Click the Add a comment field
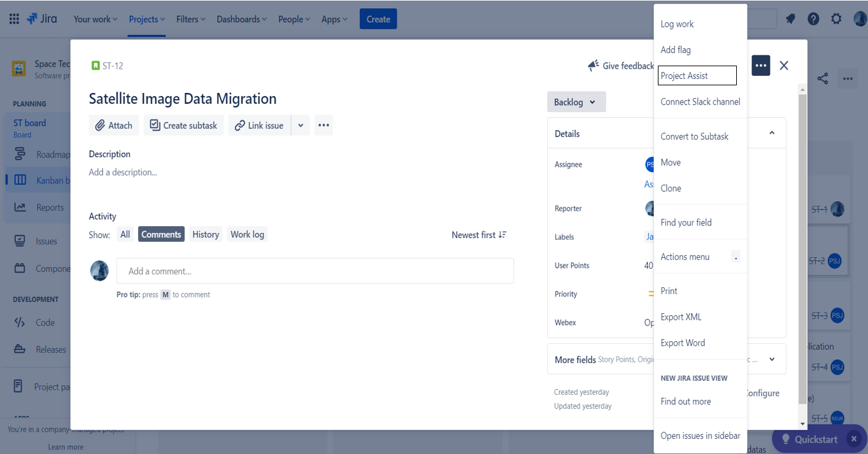Viewport: 868px width, 454px height. click(x=315, y=271)
